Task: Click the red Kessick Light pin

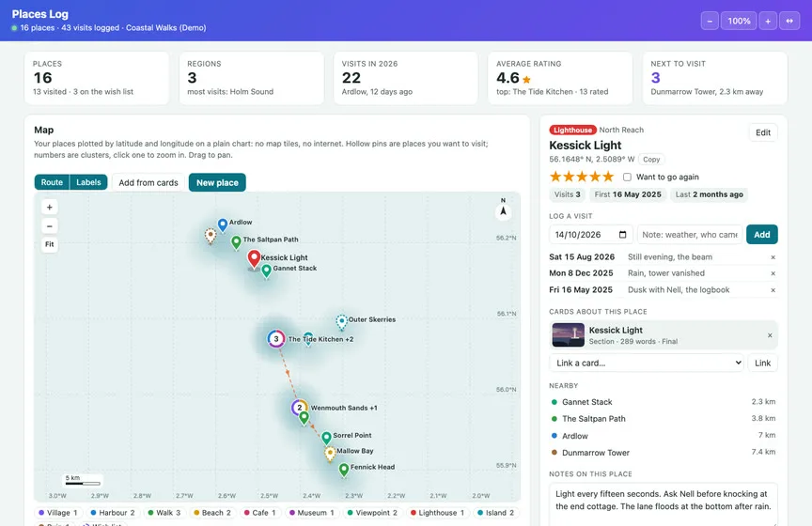Action: coord(254,258)
